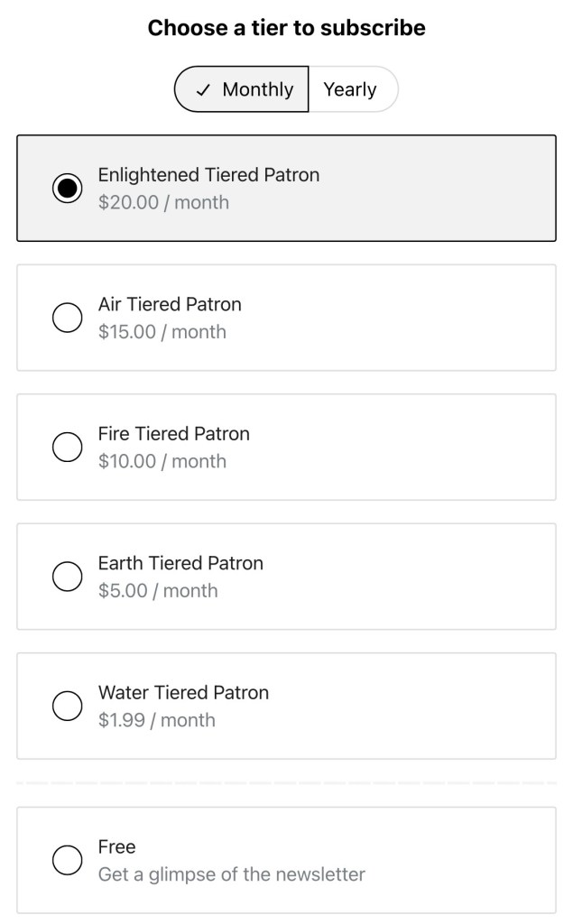Choose the Fire Tiered Patron card

pyautogui.click(x=286, y=447)
